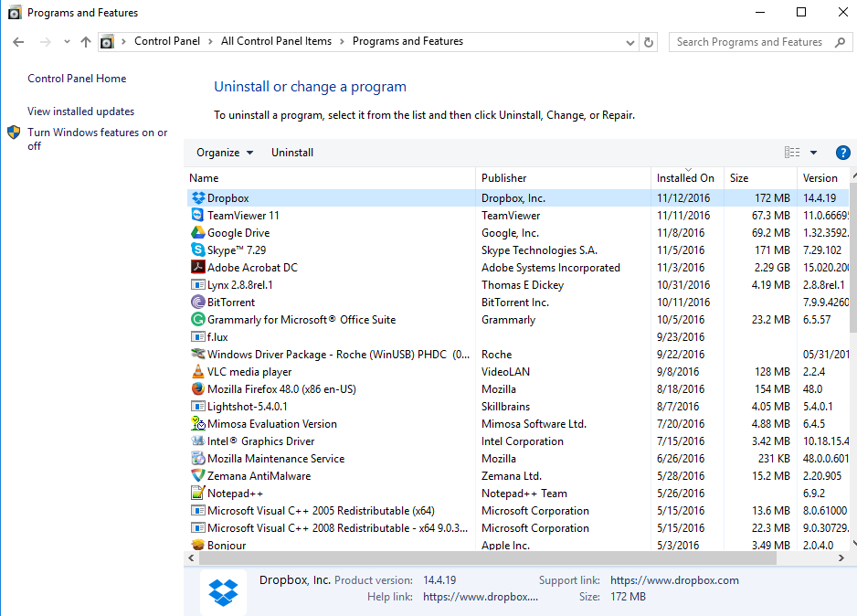Select the 'Notepad++ Team' publisher cell
The image size is (857, 616).
coord(524,493)
